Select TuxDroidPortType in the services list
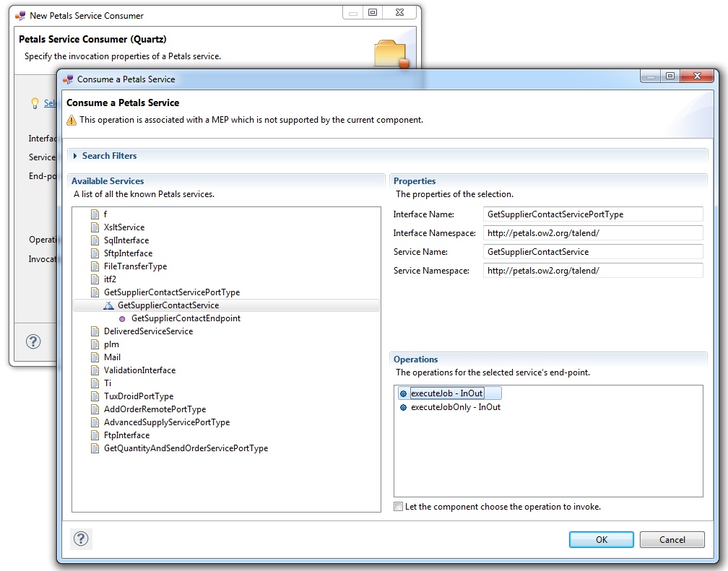The width and height of the screenshot is (728, 571). (x=138, y=396)
